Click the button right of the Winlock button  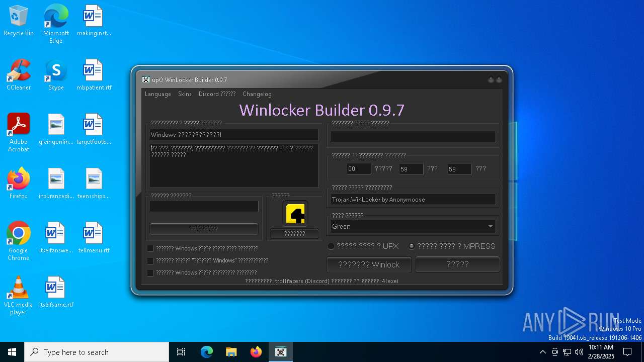(457, 264)
